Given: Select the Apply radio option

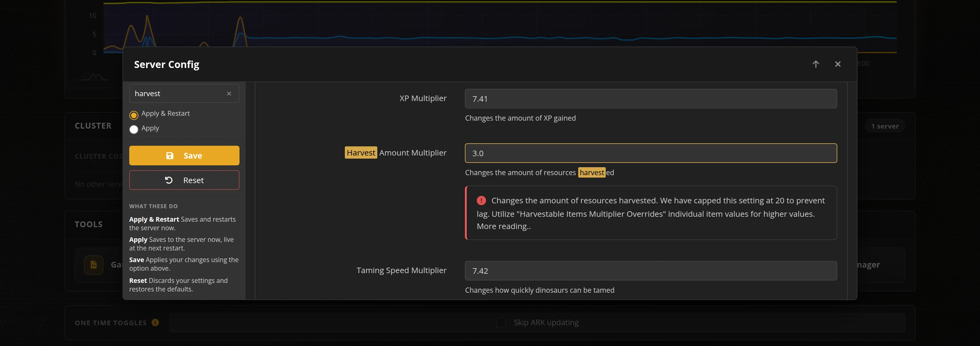Looking at the screenshot, I should coord(134,129).
